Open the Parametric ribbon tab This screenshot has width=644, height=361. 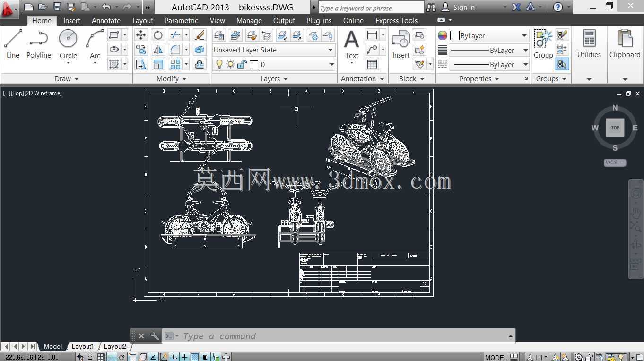[x=181, y=21]
